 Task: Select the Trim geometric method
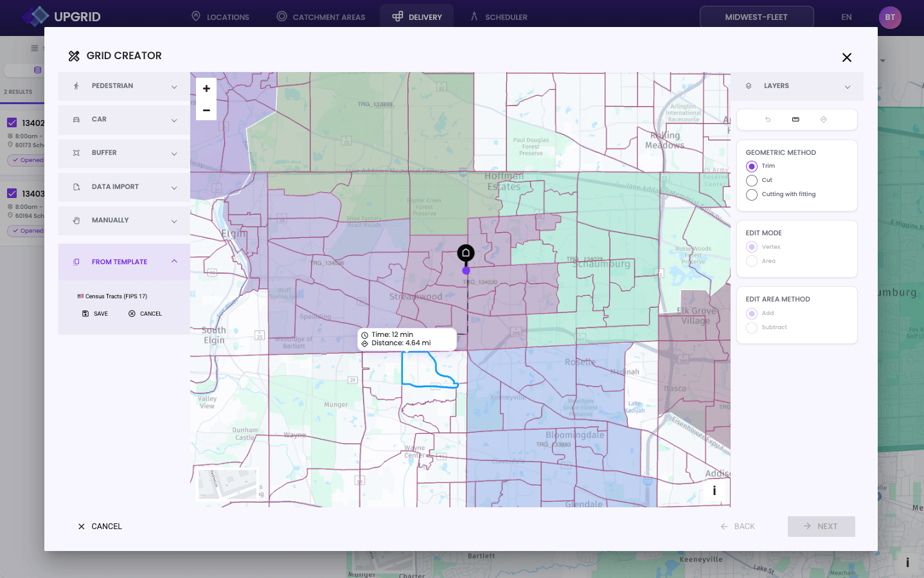coord(752,167)
